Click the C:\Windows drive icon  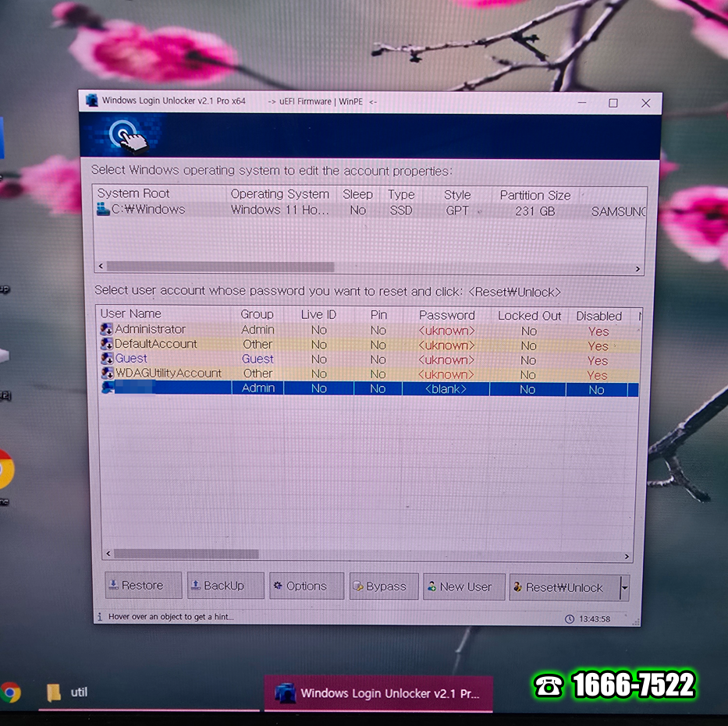click(x=103, y=209)
